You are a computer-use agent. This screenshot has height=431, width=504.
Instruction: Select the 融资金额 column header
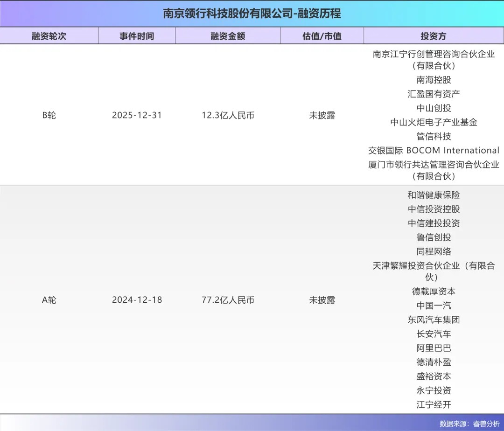228,36
